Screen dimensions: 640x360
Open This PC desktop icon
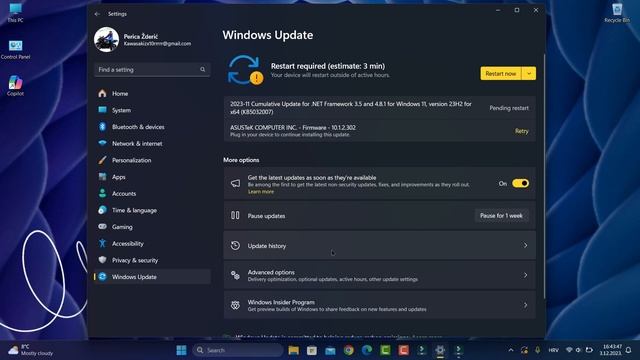click(x=15, y=13)
